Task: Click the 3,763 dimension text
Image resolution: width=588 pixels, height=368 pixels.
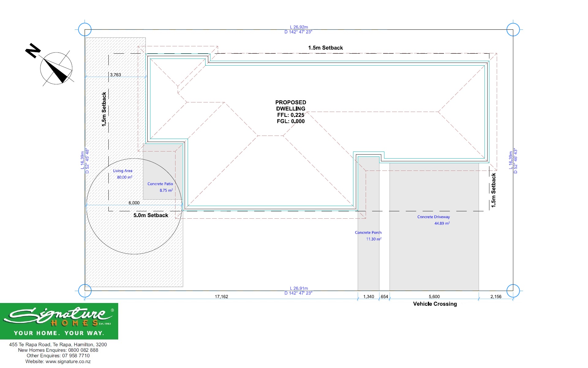Action: 115,75
